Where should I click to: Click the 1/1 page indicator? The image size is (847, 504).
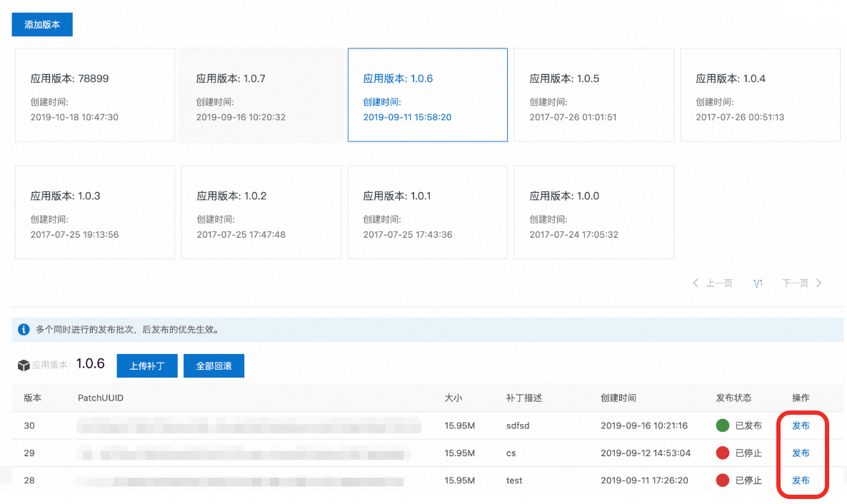coord(758,283)
